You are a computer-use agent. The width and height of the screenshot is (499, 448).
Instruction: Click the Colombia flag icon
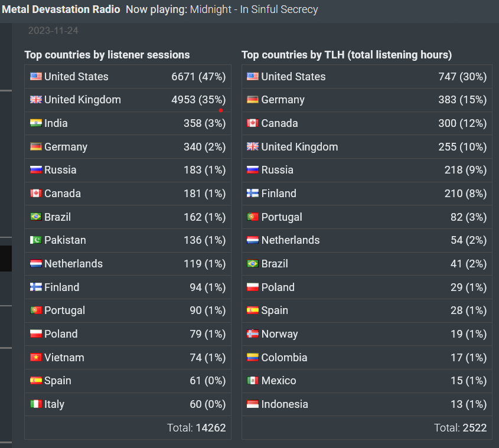pos(253,357)
